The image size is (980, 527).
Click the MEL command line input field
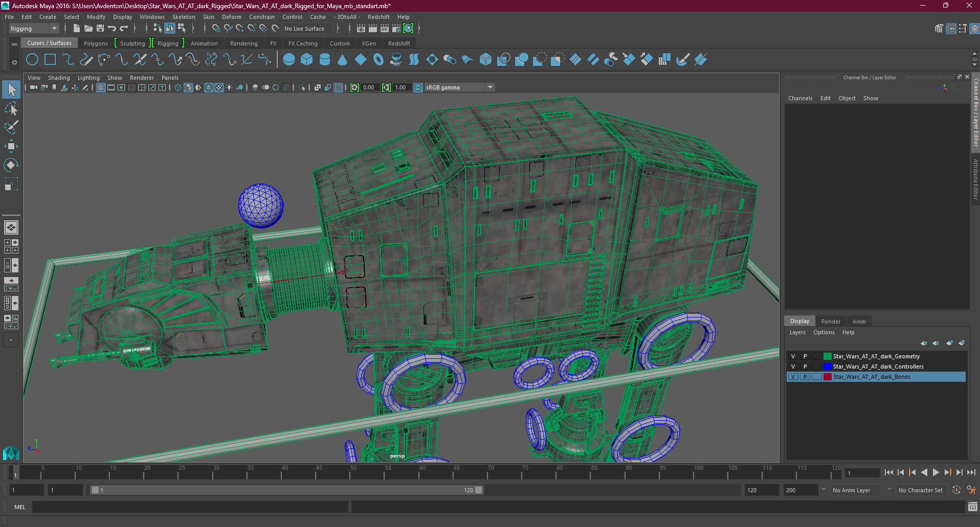point(190,507)
